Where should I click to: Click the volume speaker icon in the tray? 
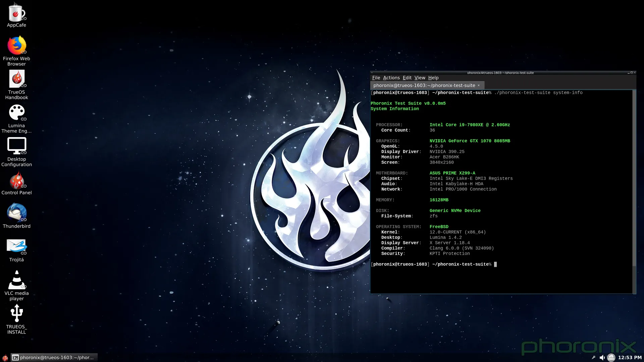click(602, 357)
